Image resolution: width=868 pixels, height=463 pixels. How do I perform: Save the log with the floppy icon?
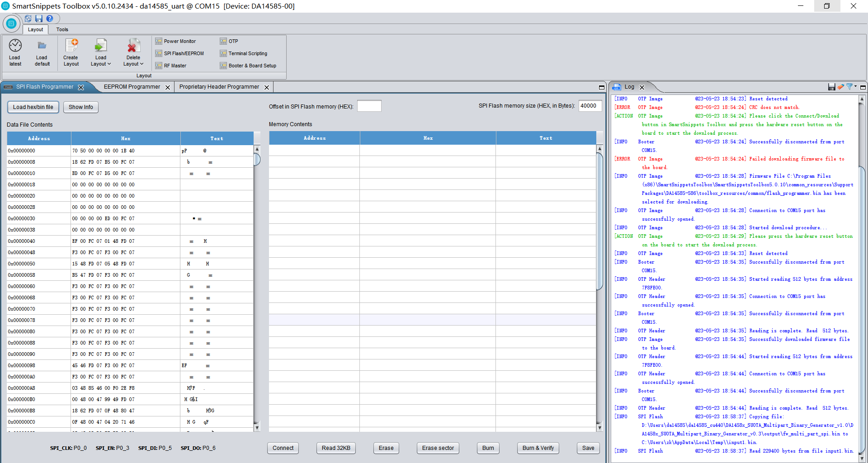tap(831, 87)
